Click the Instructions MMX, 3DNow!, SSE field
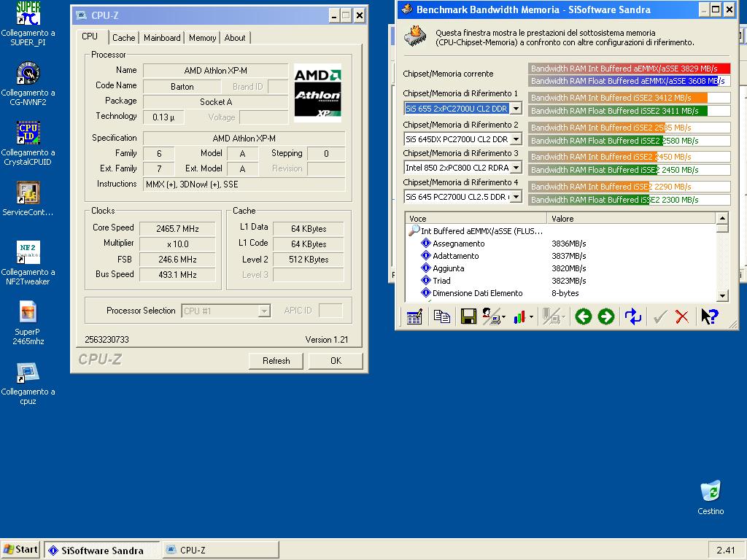Screen dimensions: 747x560 click(x=244, y=184)
